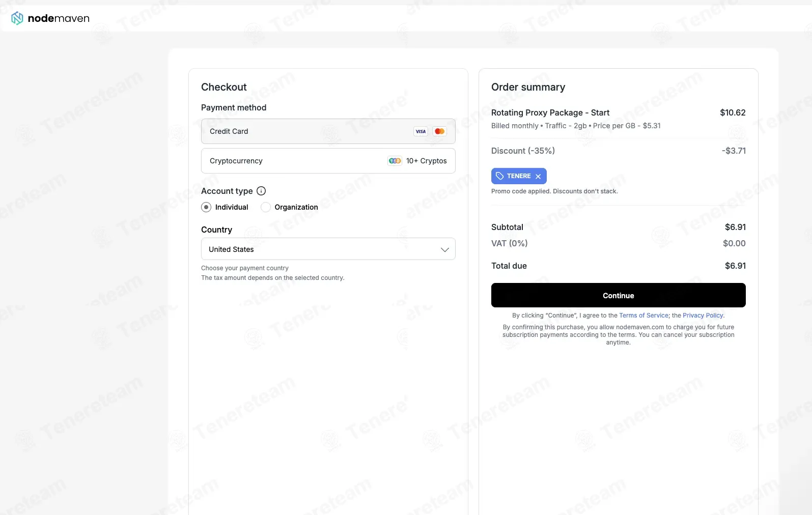Image resolution: width=812 pixels, height=515 pixels.
Task: Open the Privacy Policy link
Action: pos(703,316)
